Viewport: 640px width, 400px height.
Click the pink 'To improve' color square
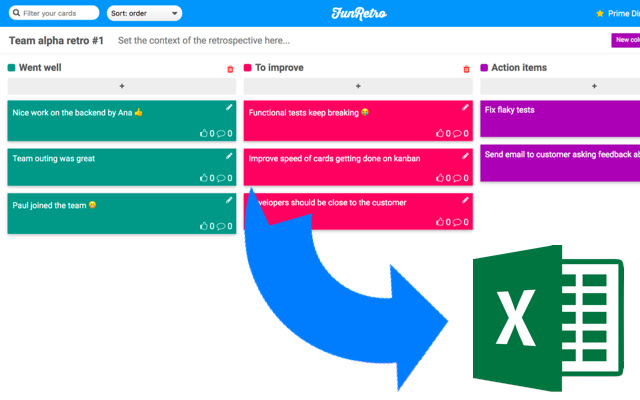[x=247, y=68]
